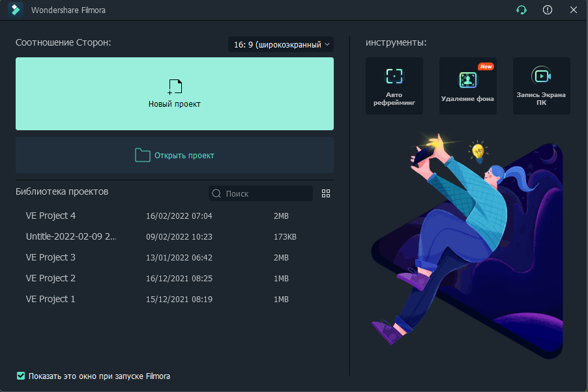Click the 173KB size entry
Screen dimensions: 588x392
point(285,237)
